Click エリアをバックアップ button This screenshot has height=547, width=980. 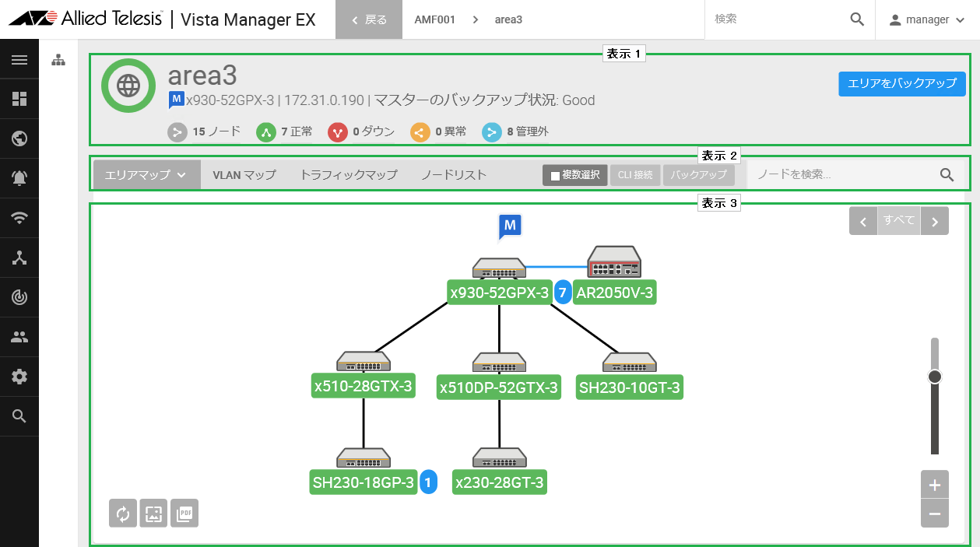coord(902,84)
